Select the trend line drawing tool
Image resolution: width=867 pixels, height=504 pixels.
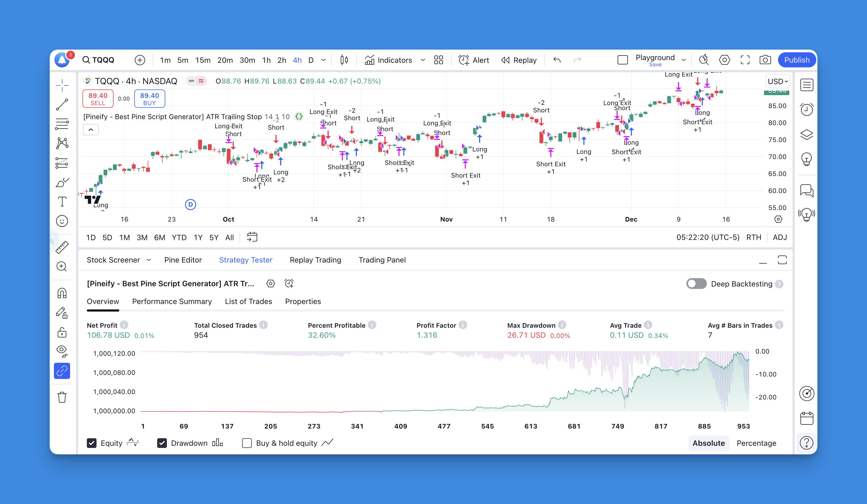(x=62, y=105)
